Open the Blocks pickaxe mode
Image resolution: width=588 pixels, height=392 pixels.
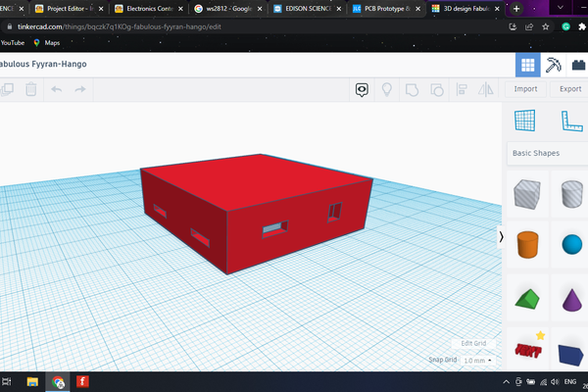553,65
